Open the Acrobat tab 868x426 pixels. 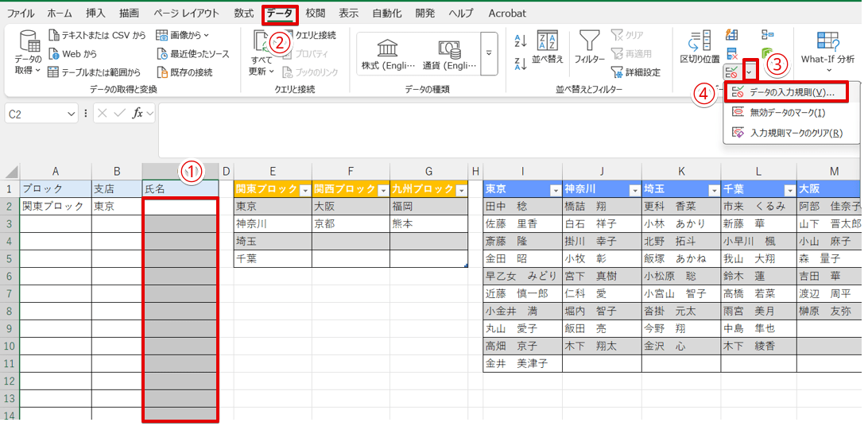[506, 14]
